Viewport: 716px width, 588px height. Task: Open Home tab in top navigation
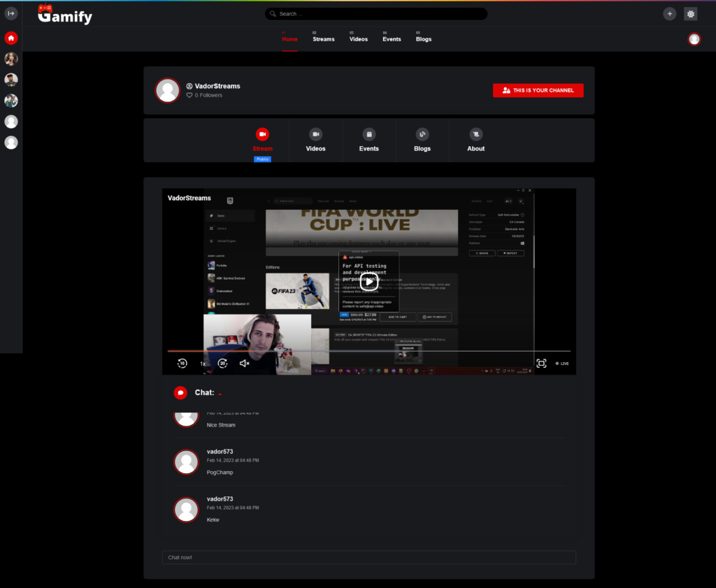point(289,39)
